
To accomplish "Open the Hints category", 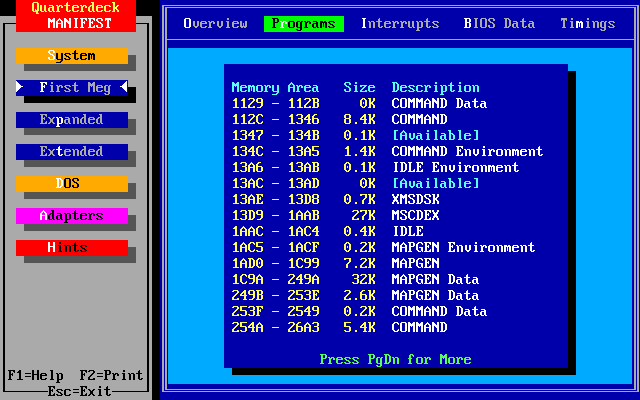I will click(x=72, y=247).
